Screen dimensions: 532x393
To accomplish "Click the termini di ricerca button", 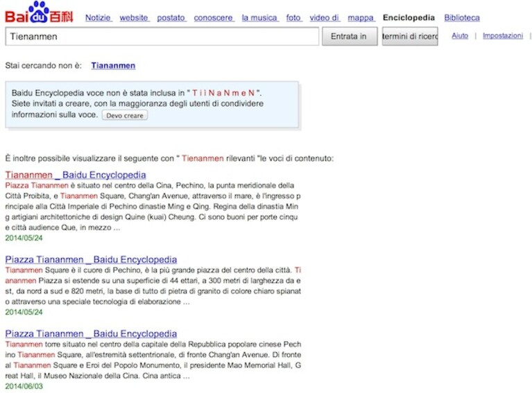I will pos(410,36).
